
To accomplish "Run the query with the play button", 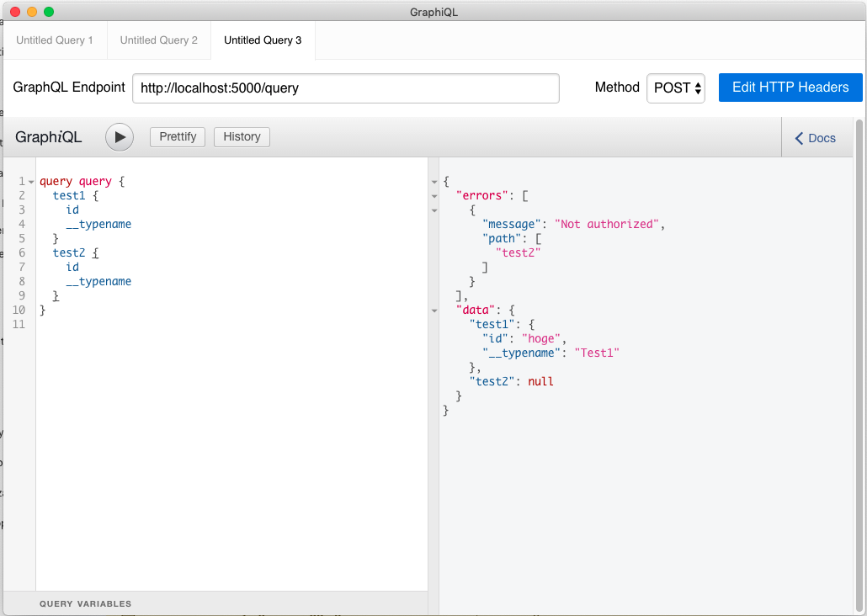I will [120, 137].
